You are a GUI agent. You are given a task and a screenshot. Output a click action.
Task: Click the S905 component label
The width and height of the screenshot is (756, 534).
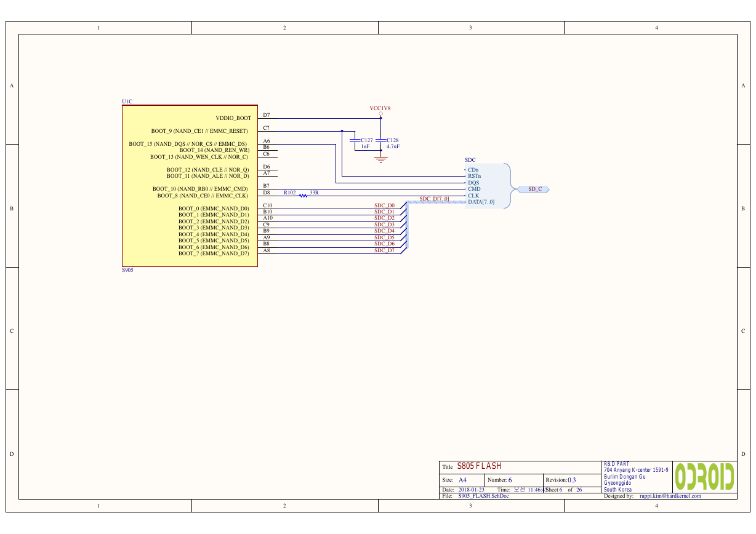[127, 270]
